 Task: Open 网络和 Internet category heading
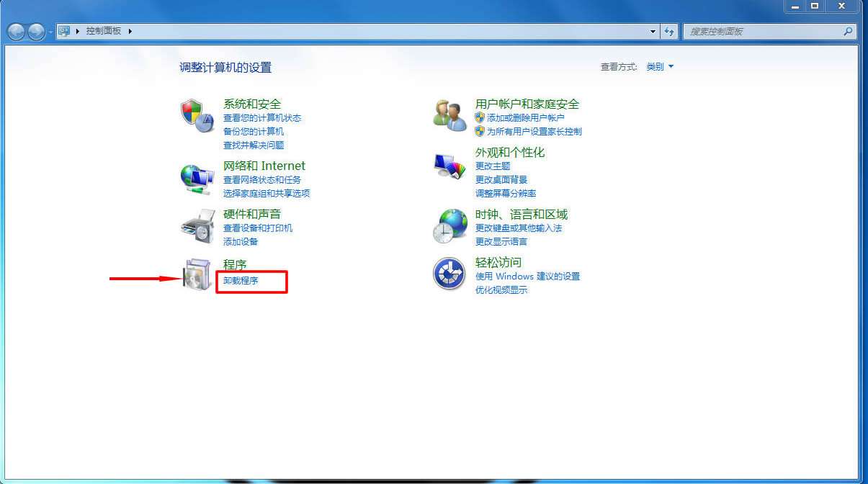tap(264, 166)
